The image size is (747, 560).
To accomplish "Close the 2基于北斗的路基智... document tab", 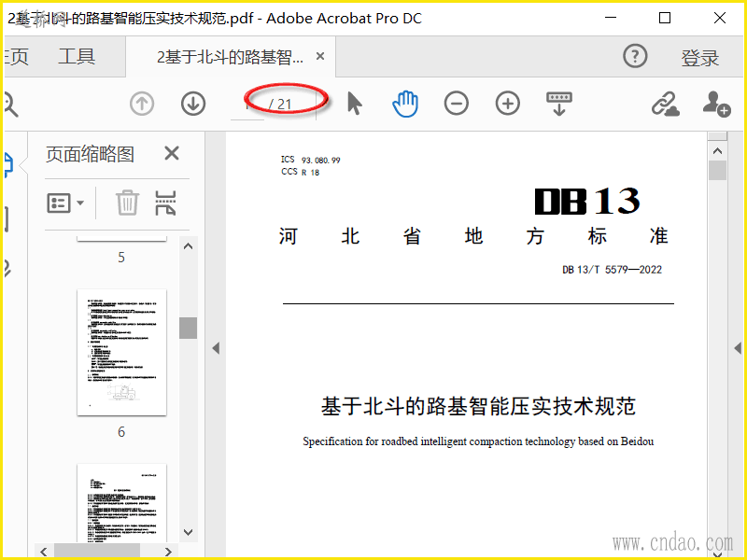I will coord(320,56).
